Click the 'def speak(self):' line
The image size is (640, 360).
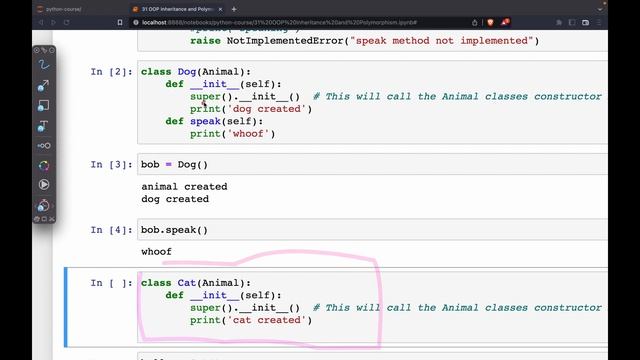click(x=214, y=121)
